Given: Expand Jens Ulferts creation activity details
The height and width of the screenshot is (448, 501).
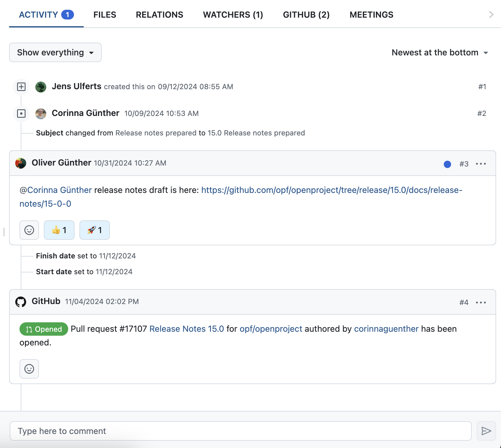Looking at the screenshot, I should pyautogui.click(x=21, y=86).
